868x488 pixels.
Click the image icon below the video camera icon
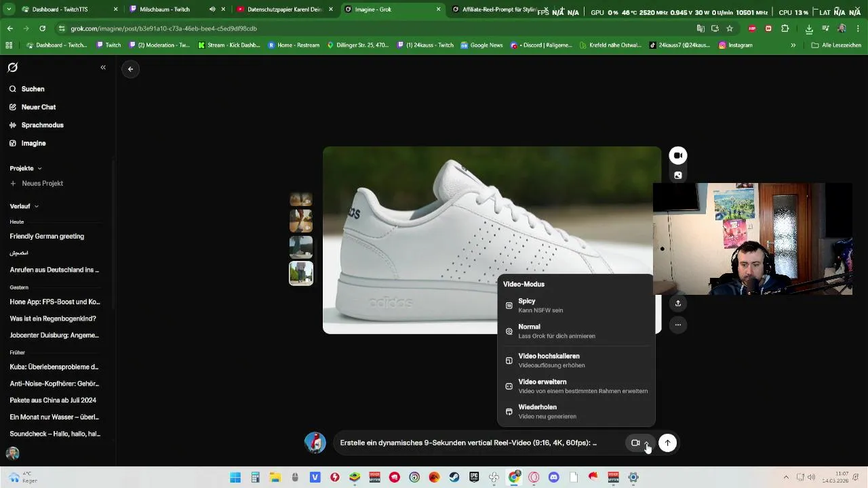(x=677, y=176)
